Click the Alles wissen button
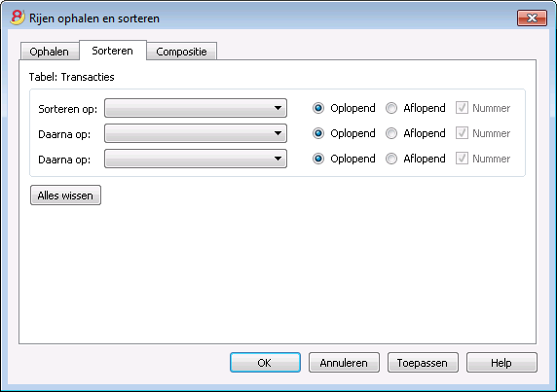 pos(65,196)
